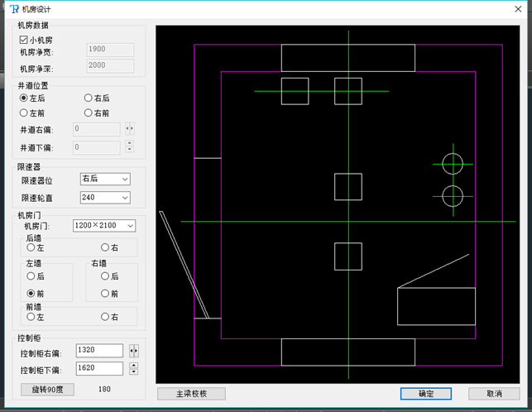Pick 前 radio in 右墙 group
532x412 pixels.
105,293
